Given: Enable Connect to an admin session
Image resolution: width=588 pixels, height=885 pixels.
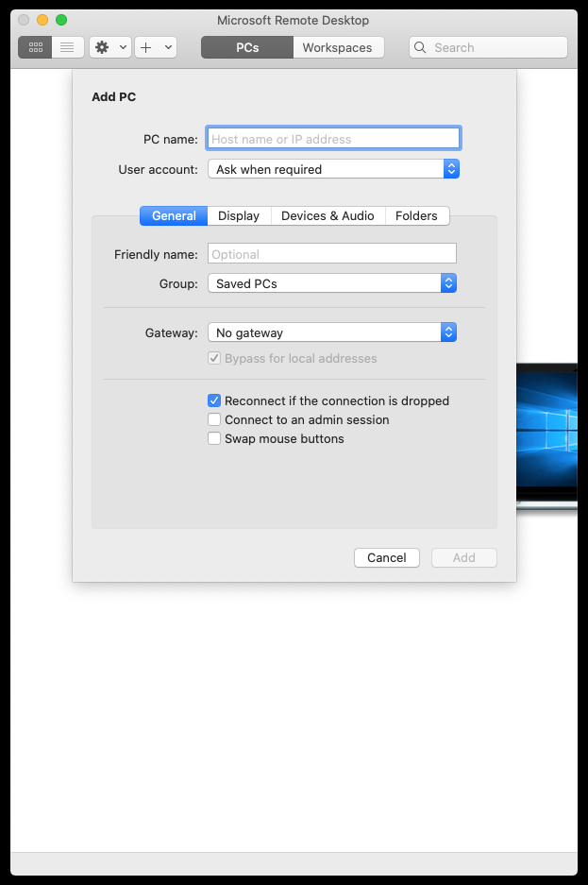Looking at the screenshot, I should [214, 420].
